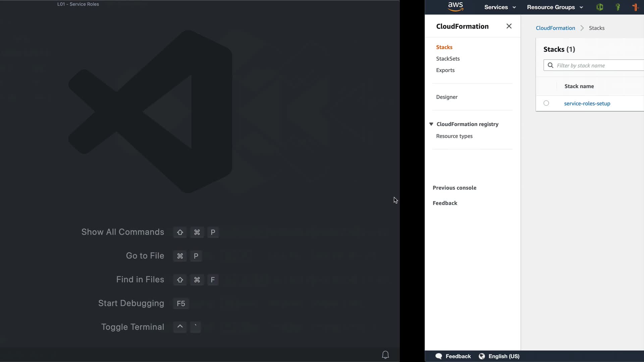Switch to the Previous console

(454, 188)
